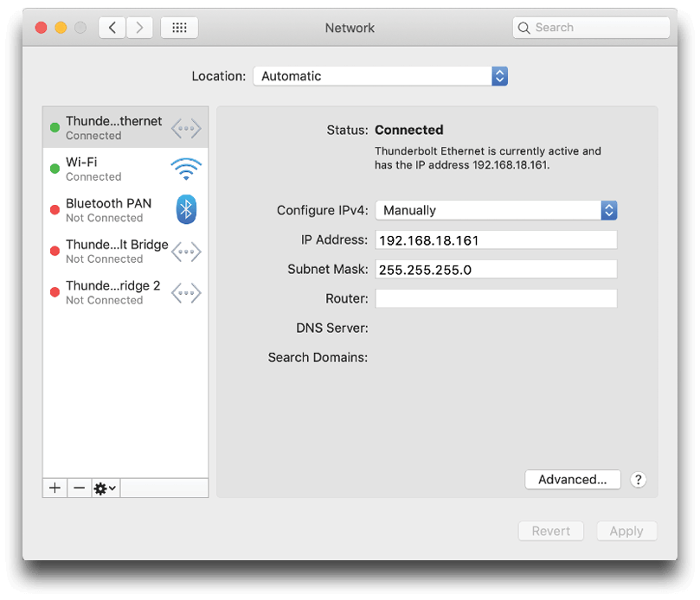The width and height of the screenshot is (700, 600).
Task: Select the Bluetooth PAN service
Action: click(125, 210)
